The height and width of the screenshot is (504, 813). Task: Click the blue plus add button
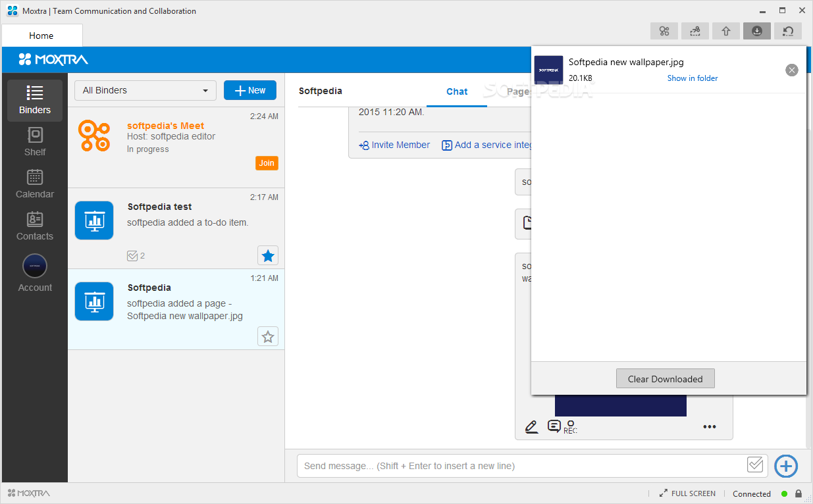tap(786, 466)
